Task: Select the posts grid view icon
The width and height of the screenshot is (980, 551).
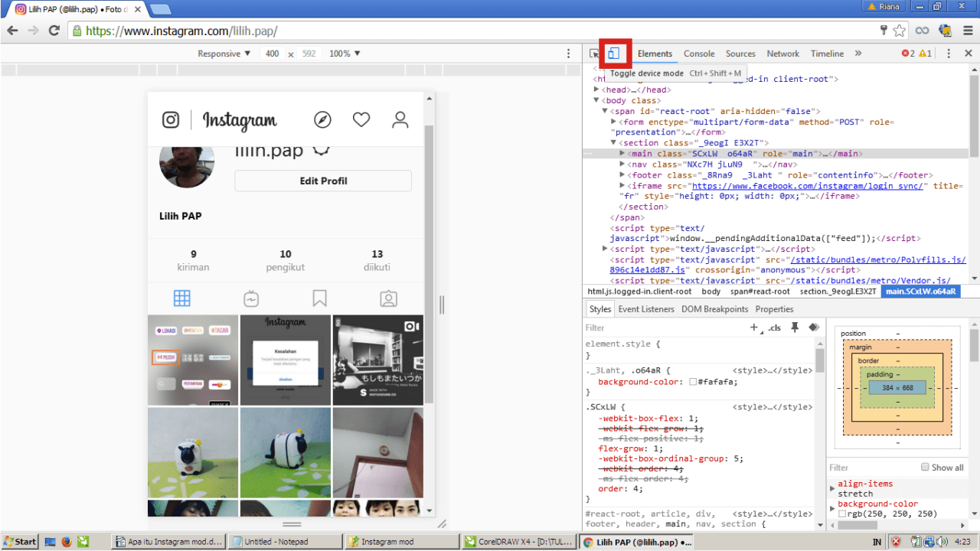Action: point(181,298)
